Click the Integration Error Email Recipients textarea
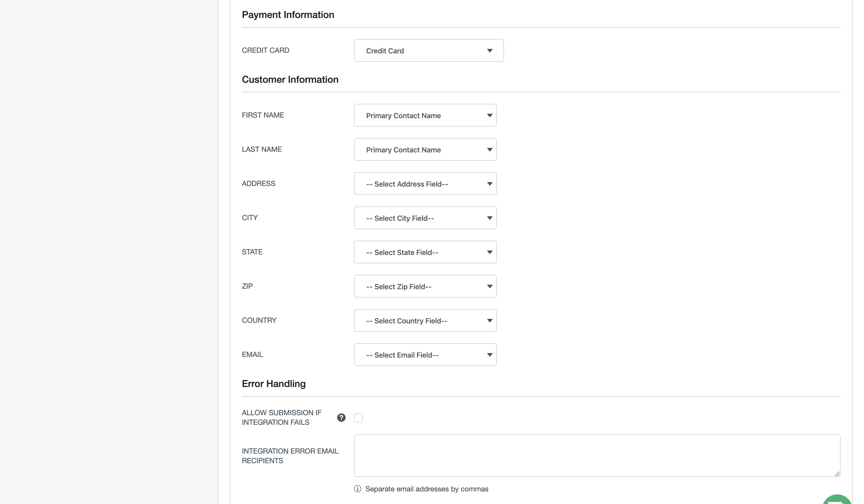This screenshot has width=864, height=504. tap(597, 456)
